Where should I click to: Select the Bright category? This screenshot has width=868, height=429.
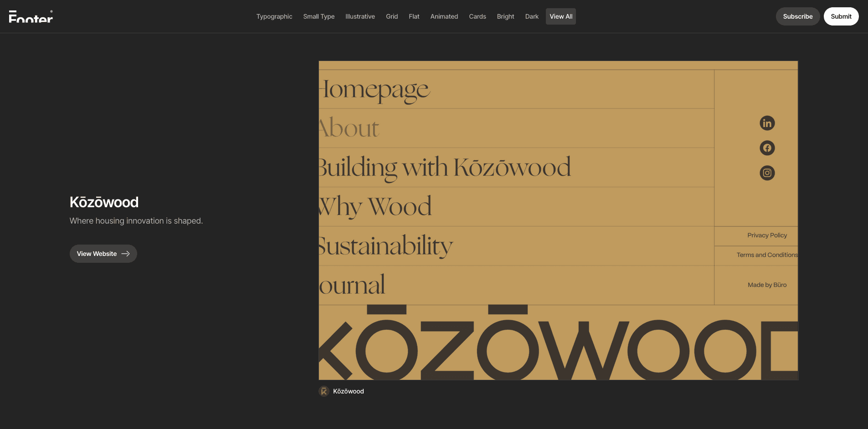[x=505, y=16]
